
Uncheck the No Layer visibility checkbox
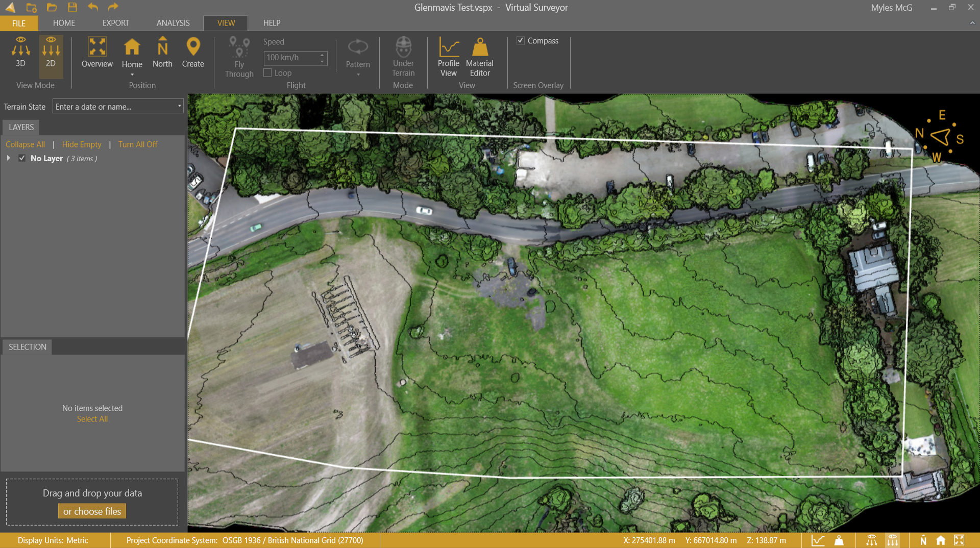[22, 158]
